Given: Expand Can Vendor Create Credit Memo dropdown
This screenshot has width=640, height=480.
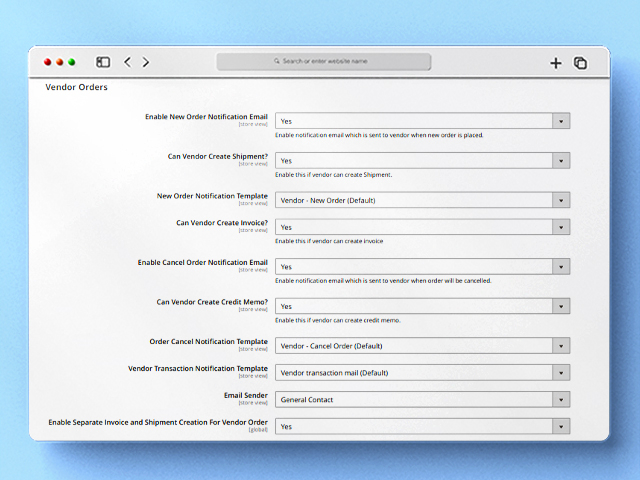Looking at the screenshot, I should click(x=422, y=306).
